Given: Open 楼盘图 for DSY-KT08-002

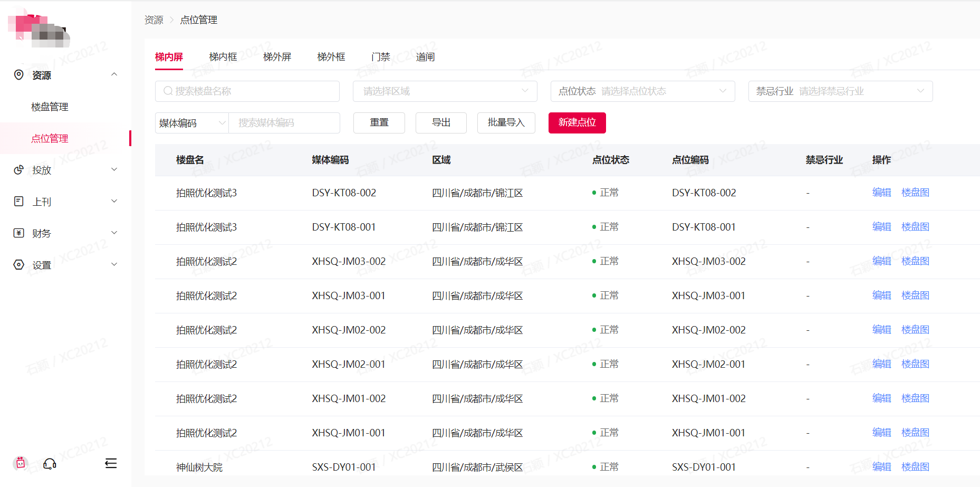Looking at the screenshot, I should (916, 193).
